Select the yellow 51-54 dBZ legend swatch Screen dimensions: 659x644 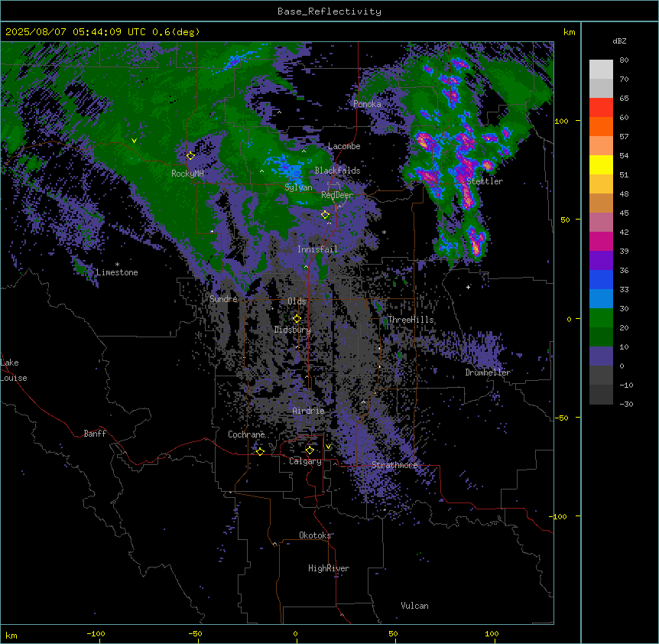[601, 165]
